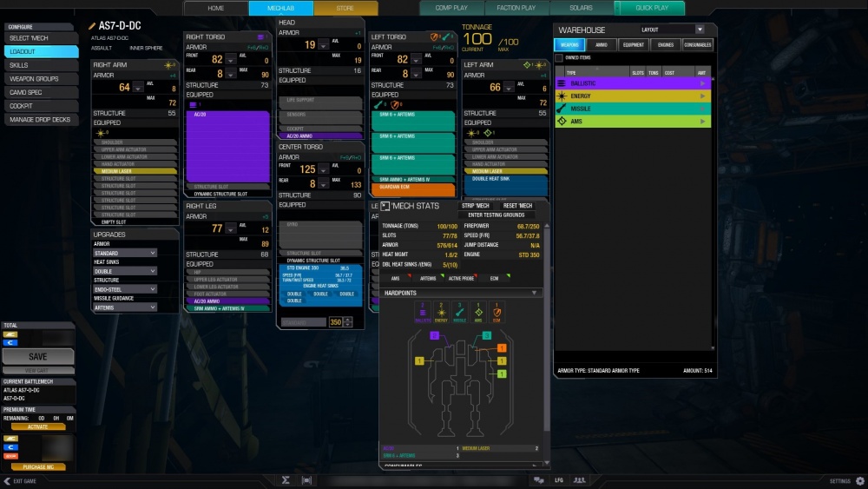Switch to the Store tab
The height and width of the screenshot is (489, 868).
coord(345,8)
